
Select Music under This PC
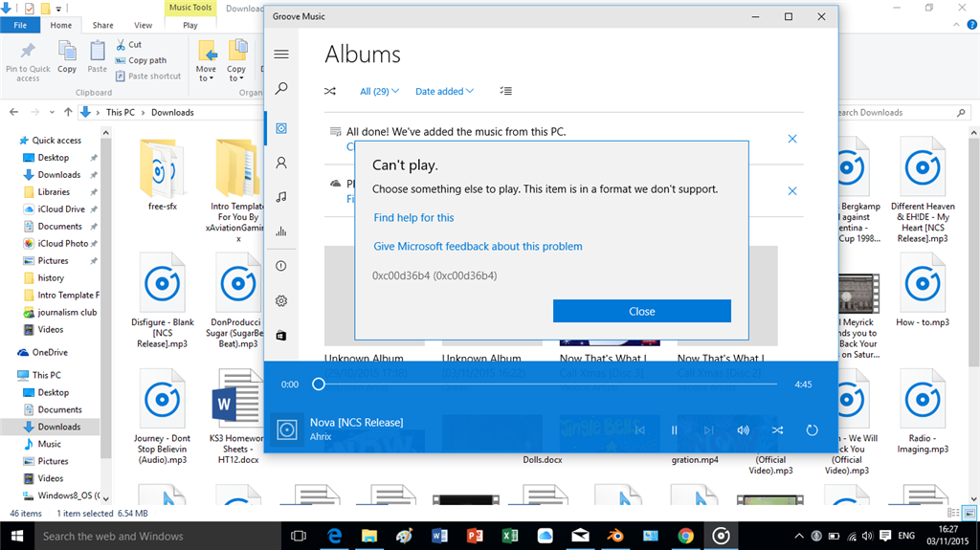42,444
